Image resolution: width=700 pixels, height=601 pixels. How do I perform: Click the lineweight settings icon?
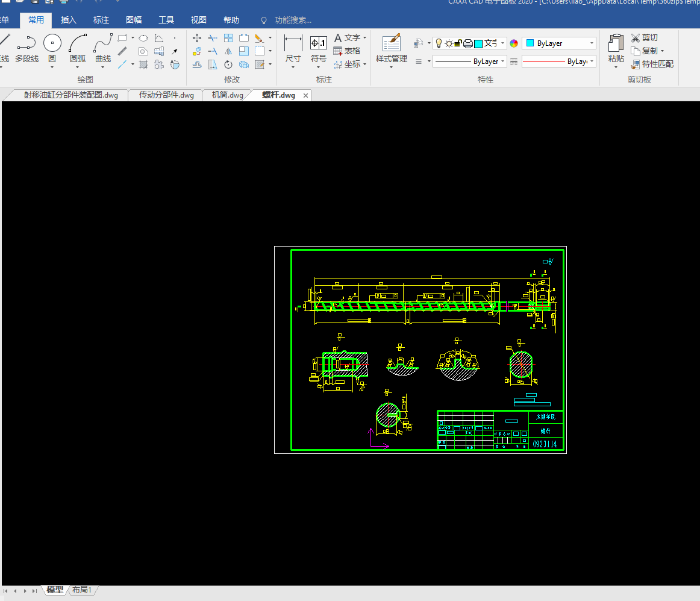[x=514, y=61]
